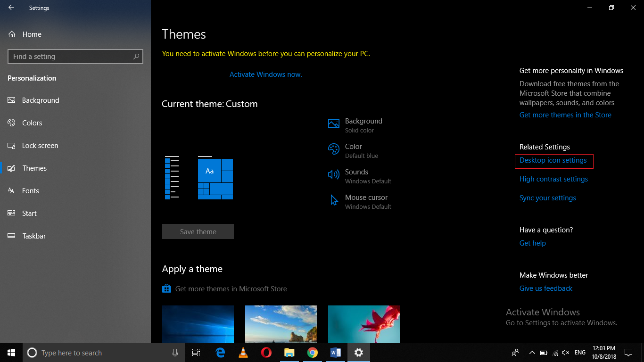Screen dimensions: 644x362
Task: Select the Colors icon in the sidebar
Action: (11, 123)
